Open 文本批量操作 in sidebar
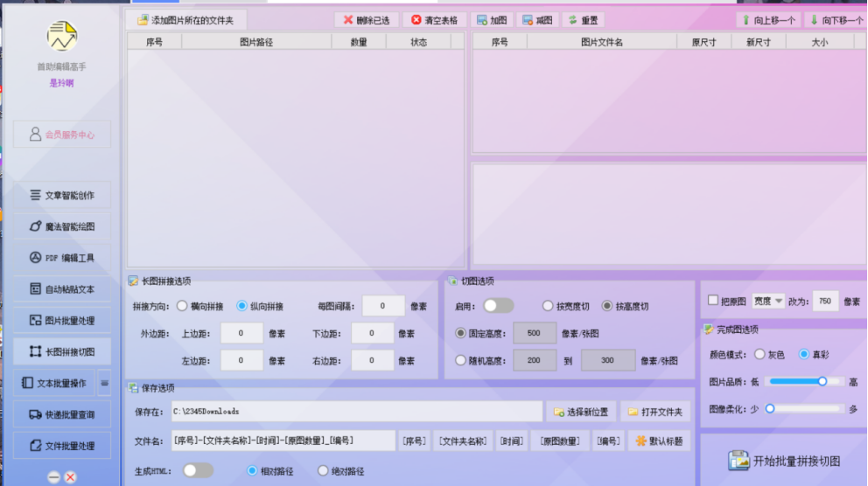 click(54, 383)
